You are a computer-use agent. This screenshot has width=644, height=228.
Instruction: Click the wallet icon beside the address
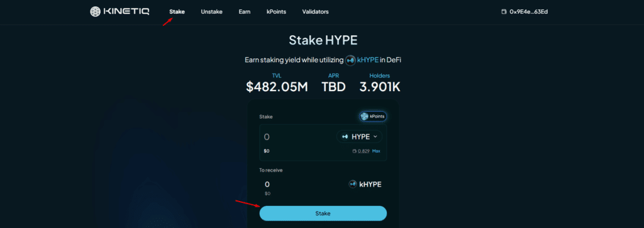504,12
